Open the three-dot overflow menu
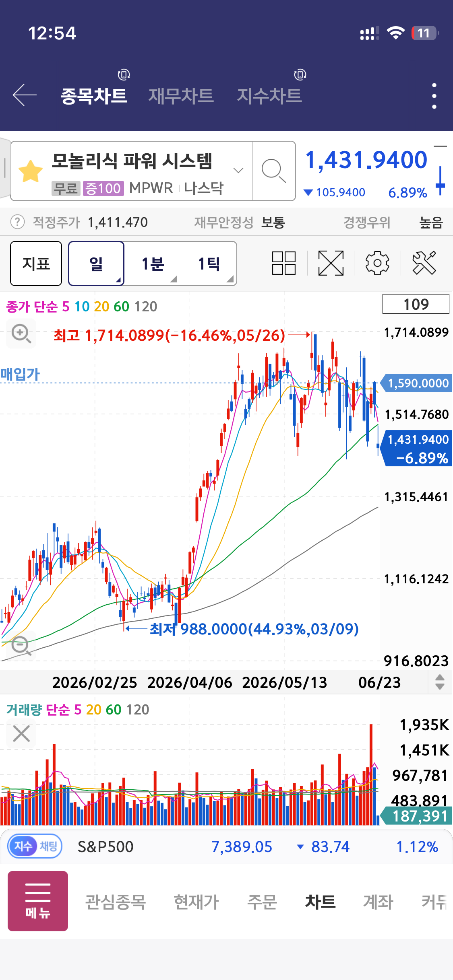Image resolution: width=453 pixels, height=980 pixels. pyautogui.click(x=434, y=96)
